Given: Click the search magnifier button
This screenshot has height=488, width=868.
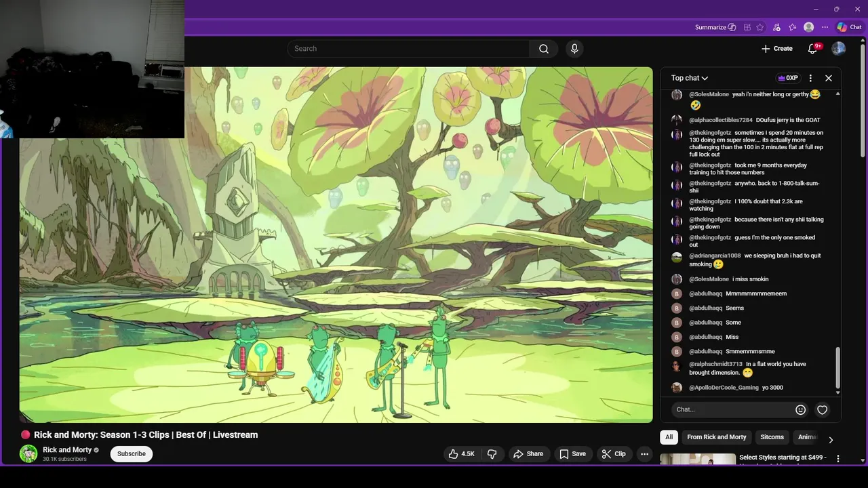Looking at the screenshot, I should click(x=544, y=49).
